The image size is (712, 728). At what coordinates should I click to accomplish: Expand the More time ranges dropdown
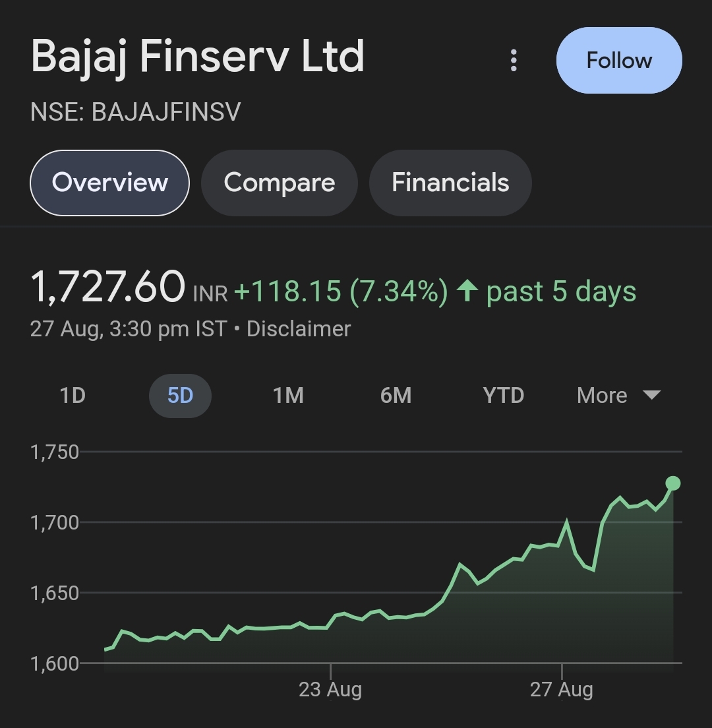pos(618,396)
